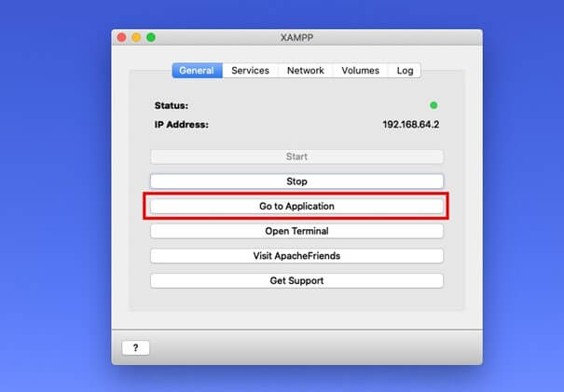This screenshot has height=392, width=564.
Task: Maximize the XAMPP window with green button
Action: (151, 37)
